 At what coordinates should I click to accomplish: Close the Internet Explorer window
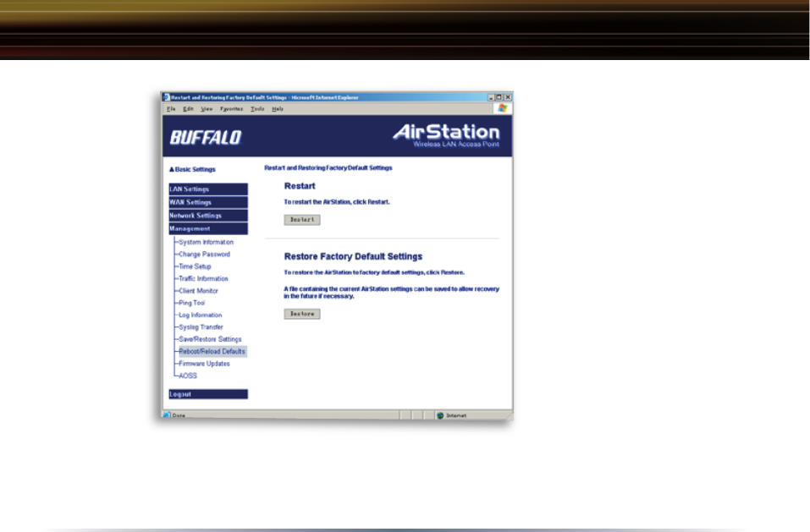[508, 97]
